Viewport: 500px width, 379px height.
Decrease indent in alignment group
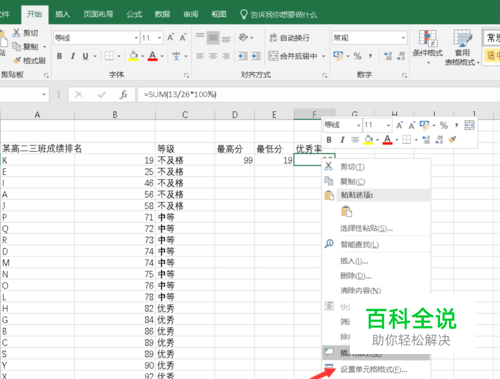pyautogui.click(x=243, y=56)
